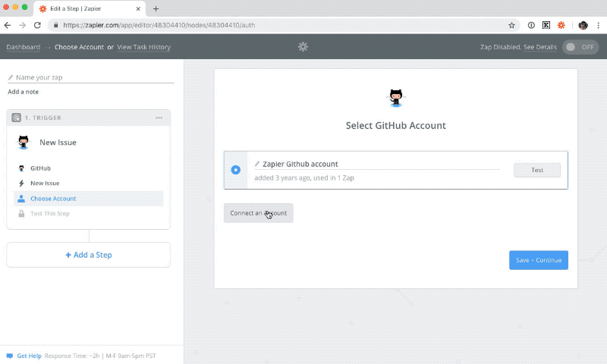Open a new browser tab

click(156, 8)
